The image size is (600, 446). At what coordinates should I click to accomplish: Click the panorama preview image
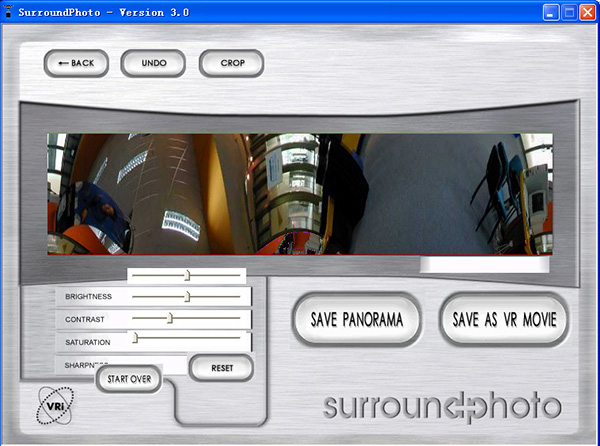pos(300,194)
